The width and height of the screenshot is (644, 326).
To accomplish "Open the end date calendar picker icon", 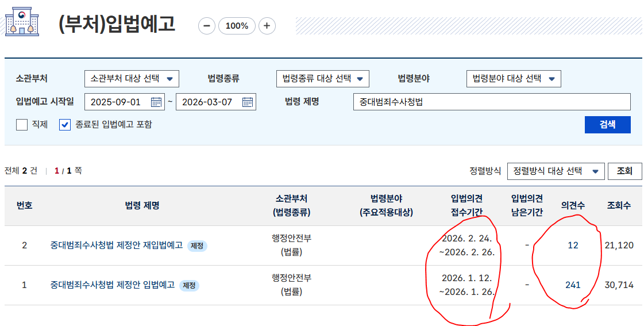I will (x=247, y=102).
